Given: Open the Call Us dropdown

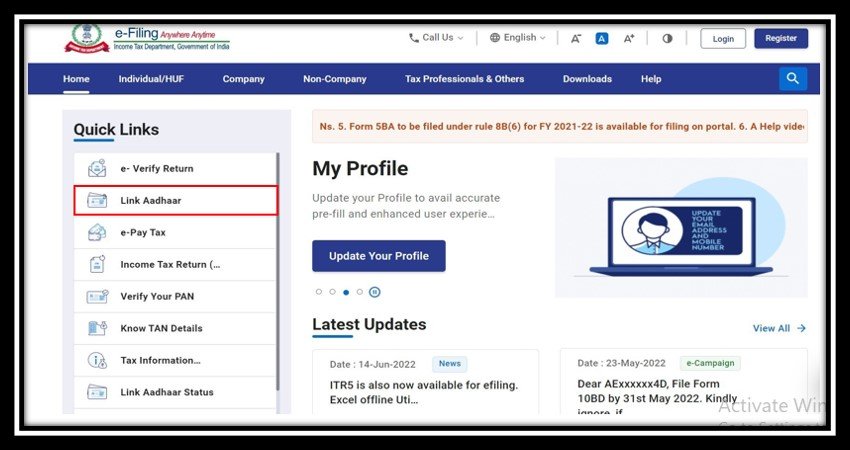Looking at the screenshot, I should pos(436,38).
